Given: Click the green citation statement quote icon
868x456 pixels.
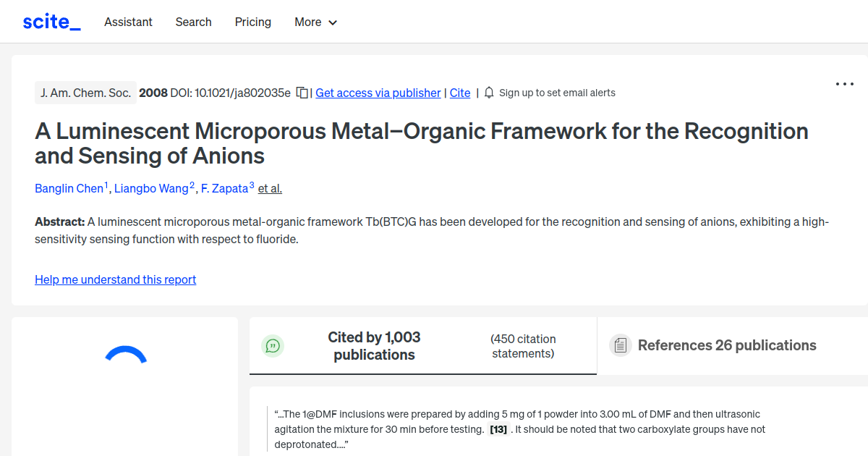Looking at the screenshot, I should point(273,346).
